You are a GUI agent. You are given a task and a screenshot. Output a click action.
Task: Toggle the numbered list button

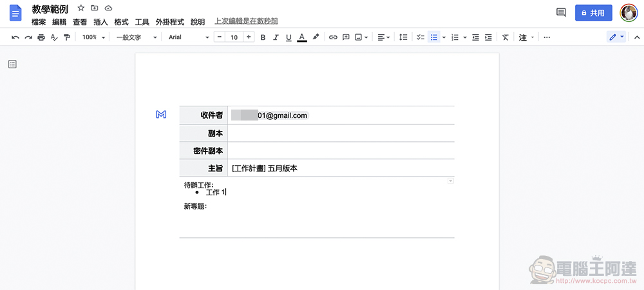click(x=455, y=37)
